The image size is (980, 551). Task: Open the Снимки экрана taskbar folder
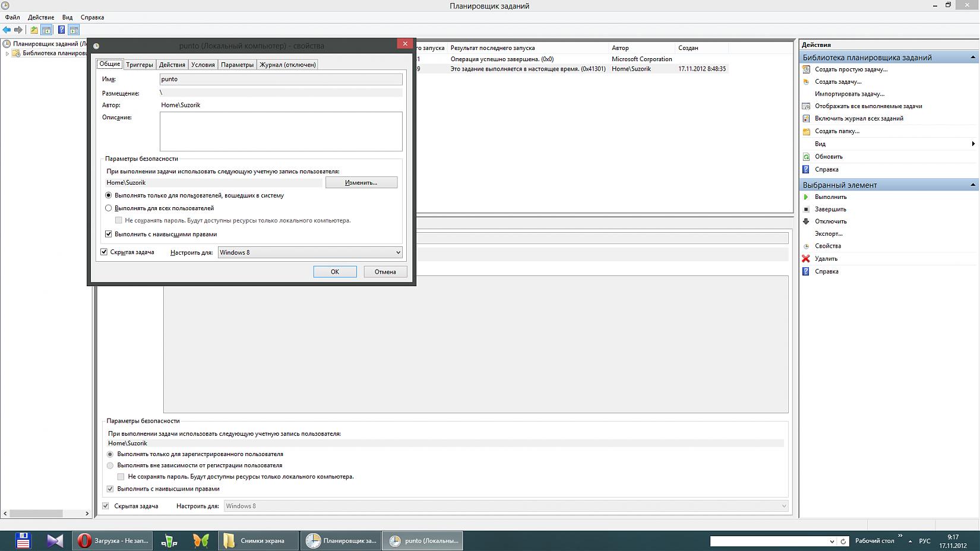coord(258,540)
